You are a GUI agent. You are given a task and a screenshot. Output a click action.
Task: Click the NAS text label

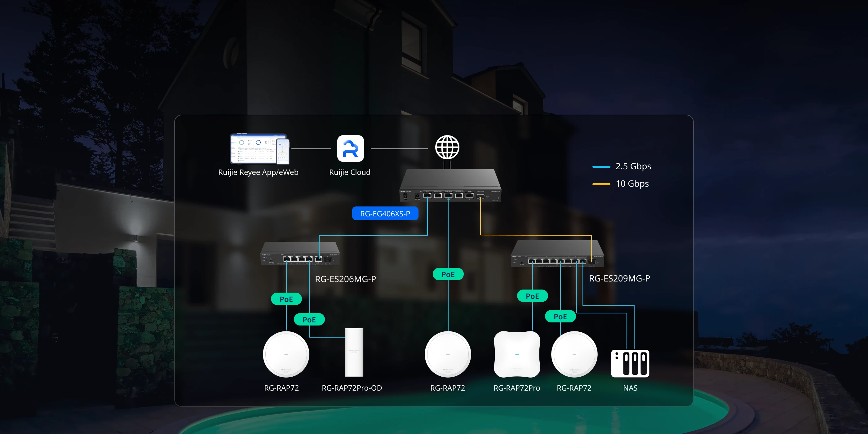(630, 388)
